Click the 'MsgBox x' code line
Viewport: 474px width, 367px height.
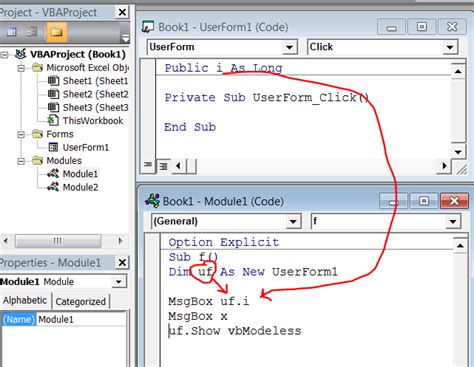pyautogui.click(x=198, y=316)
